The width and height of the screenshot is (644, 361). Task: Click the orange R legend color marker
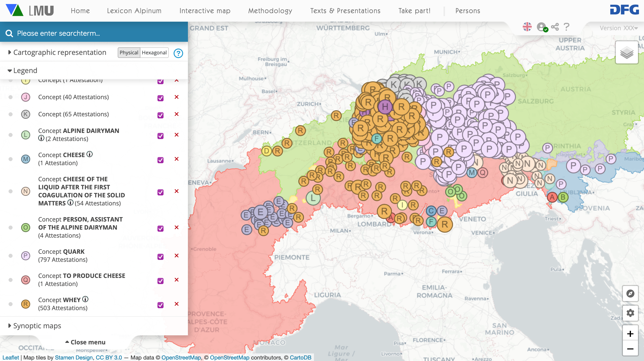tap(26, 304)
